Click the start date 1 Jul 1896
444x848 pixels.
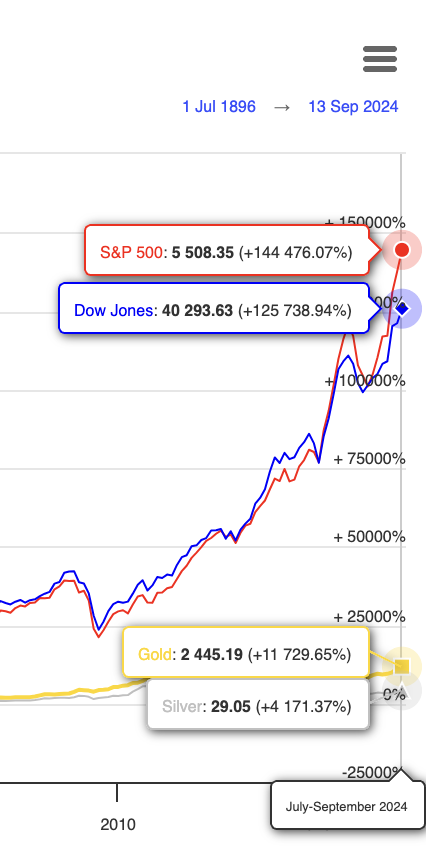[219, 107]
